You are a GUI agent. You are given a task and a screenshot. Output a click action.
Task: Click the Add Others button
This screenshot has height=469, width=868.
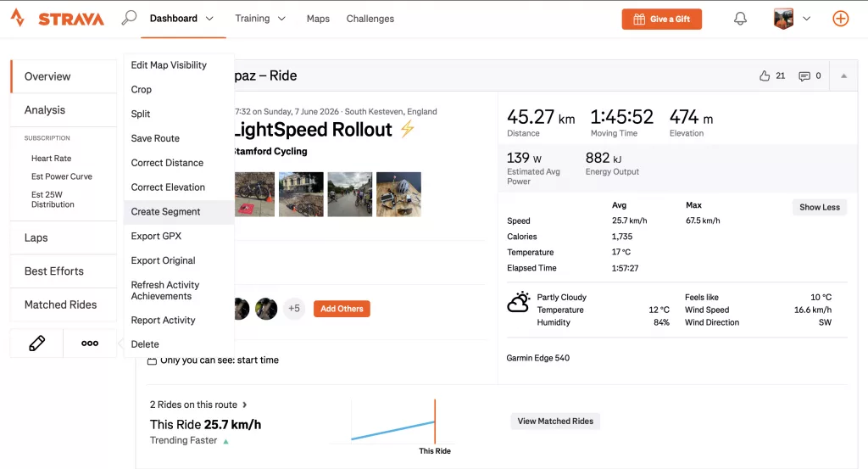342,309
